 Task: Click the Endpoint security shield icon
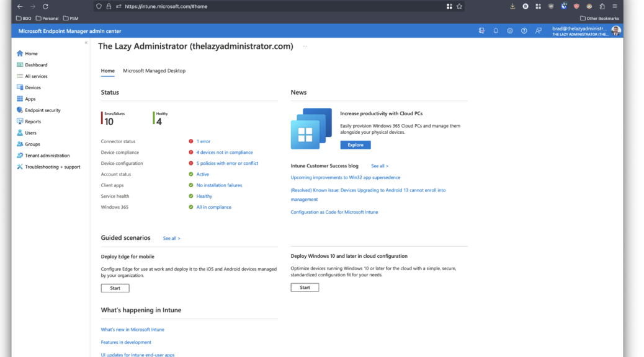coord(20,110)
